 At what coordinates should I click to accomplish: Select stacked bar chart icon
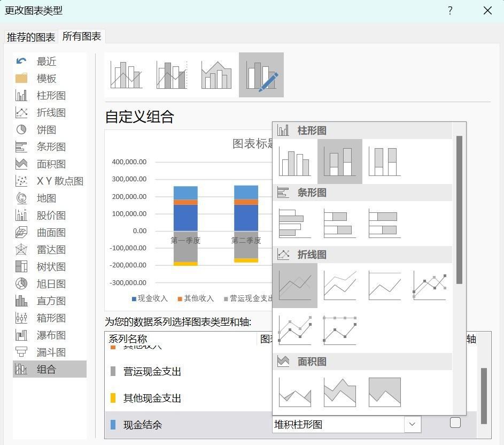point(340,224)
